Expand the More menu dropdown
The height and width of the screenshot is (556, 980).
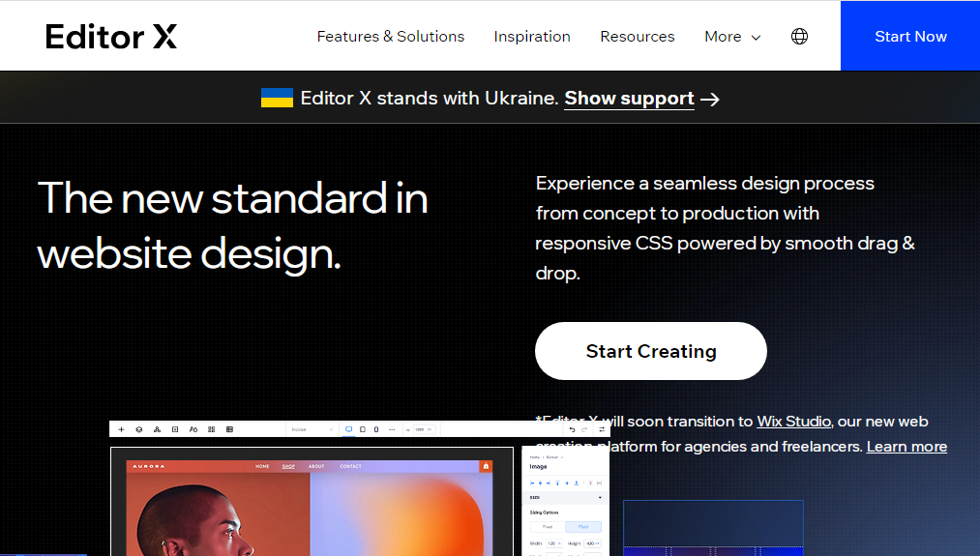[732, 37]
